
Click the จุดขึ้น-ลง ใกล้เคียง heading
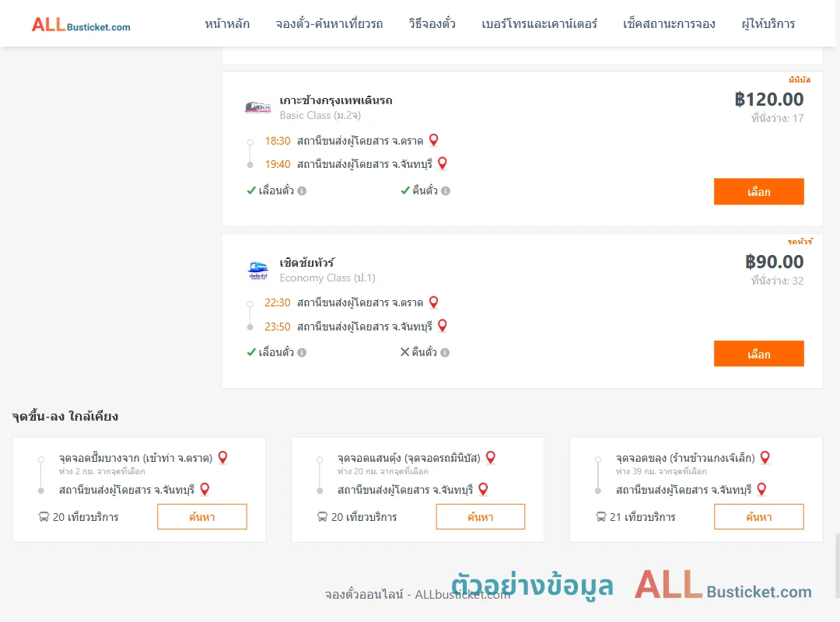65,416
